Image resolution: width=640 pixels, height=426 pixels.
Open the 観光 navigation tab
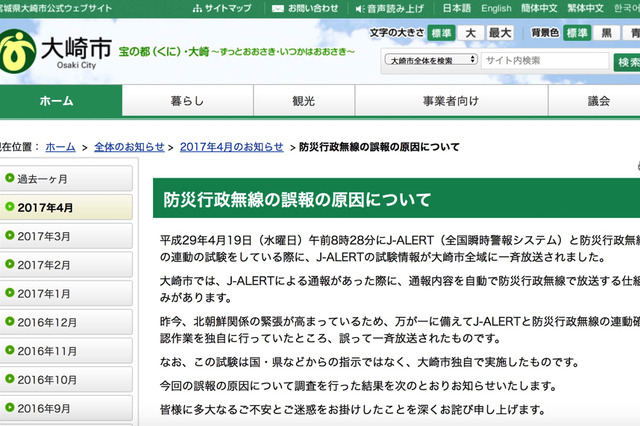(304, 101)
